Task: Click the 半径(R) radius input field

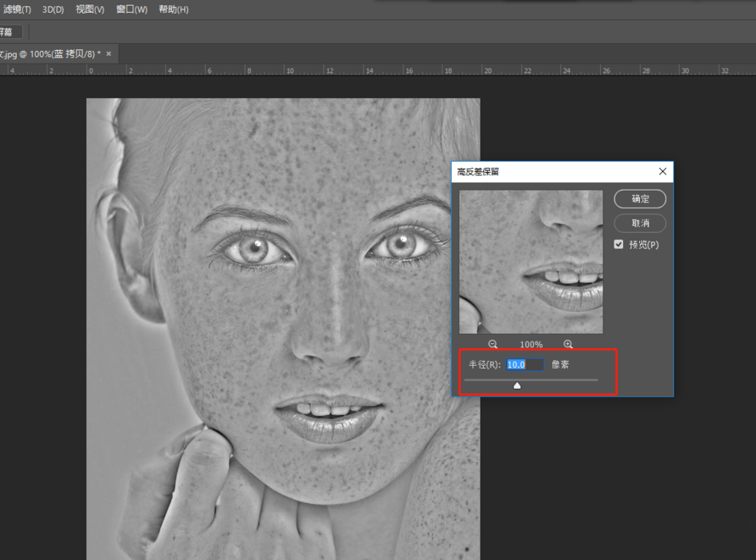Action: pyautogui.click(x=525, y=364)
